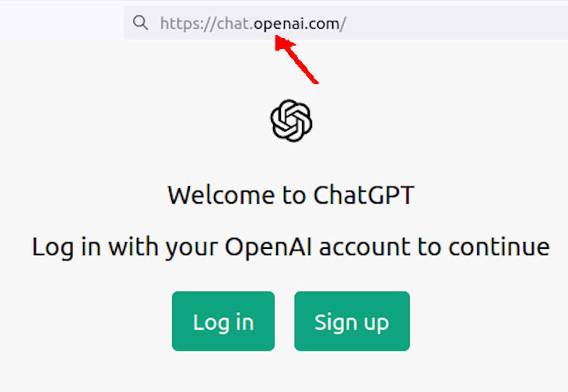
Task: Click the "chat." subdomain in the URL
Action: pyautogui.click(x=235, y=24)
